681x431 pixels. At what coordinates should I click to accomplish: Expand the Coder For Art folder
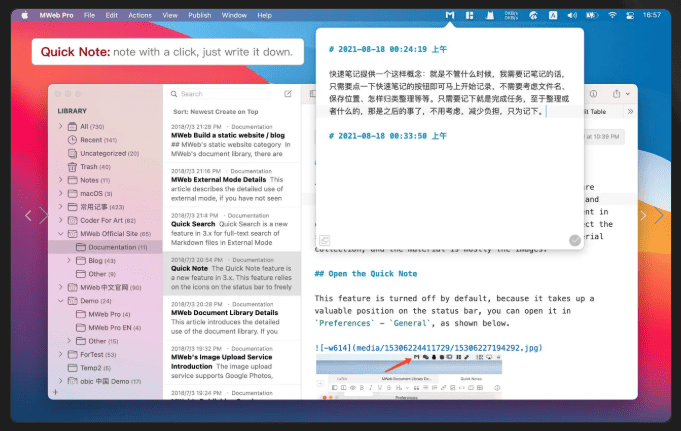61,220
